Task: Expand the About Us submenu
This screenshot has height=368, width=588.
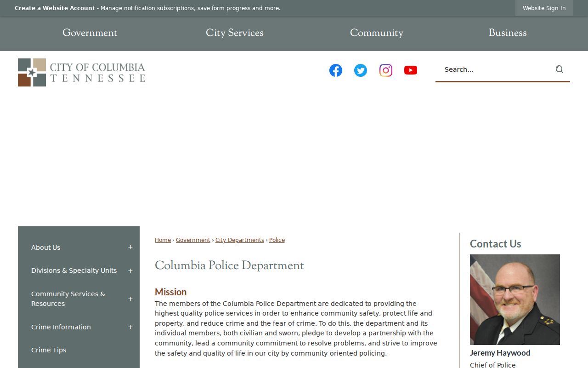Action: point(130,247)
